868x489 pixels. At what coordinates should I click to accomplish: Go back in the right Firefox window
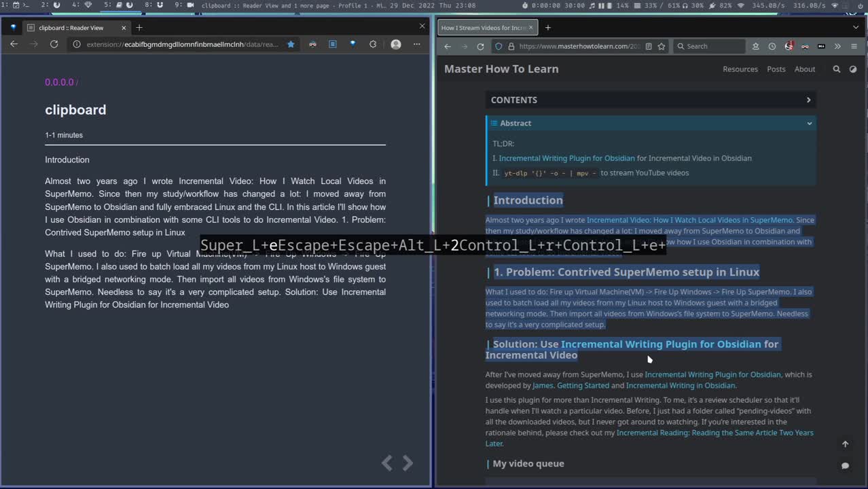point(447,46)
